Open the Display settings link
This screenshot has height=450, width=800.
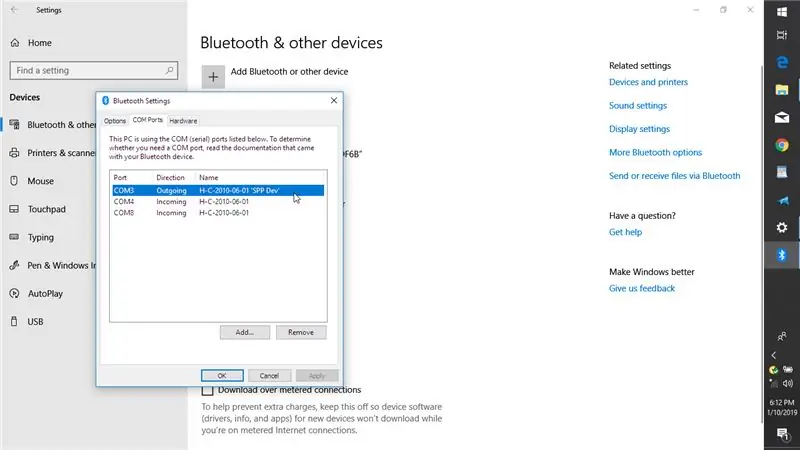pos(639,129)
